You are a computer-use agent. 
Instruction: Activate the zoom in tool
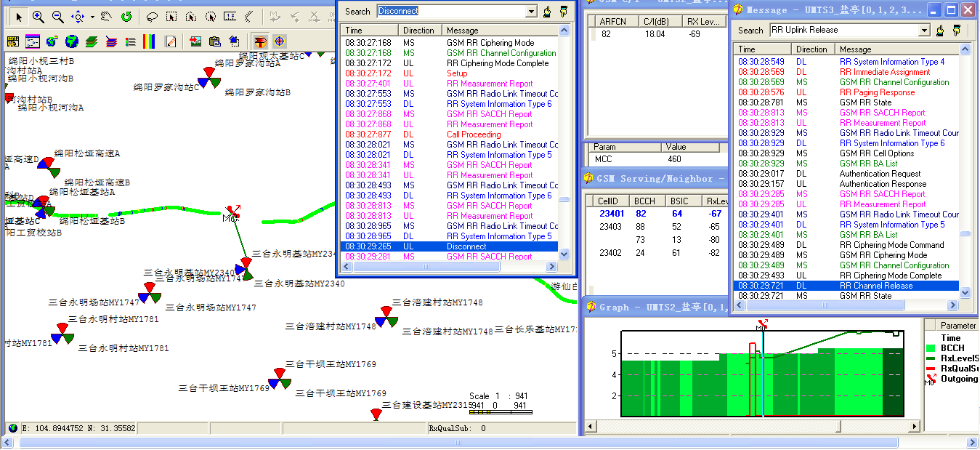(x=38, y=16)
